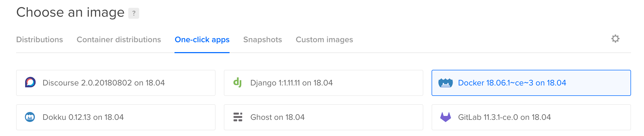Open the Custom images tab
Image resolution: width=644 pixels, height=136 pixels.
pos(324,40)
